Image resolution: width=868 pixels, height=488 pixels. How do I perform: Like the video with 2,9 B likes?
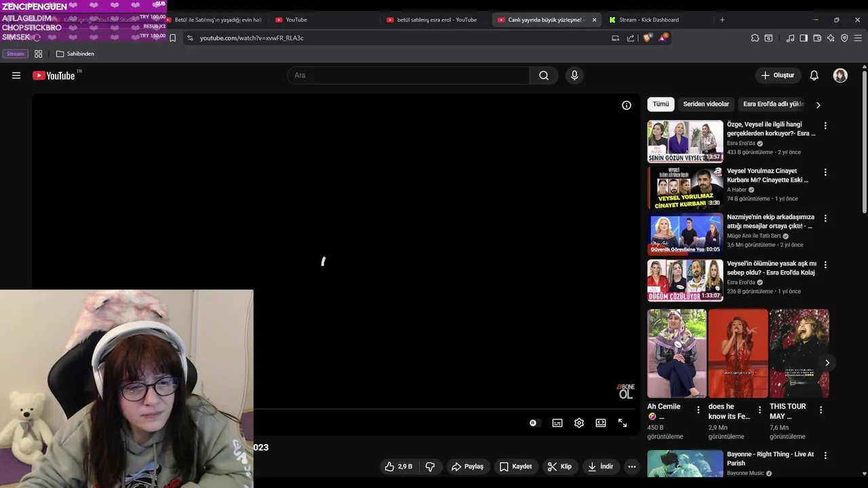pyautogui.click(x=398, y=466)
